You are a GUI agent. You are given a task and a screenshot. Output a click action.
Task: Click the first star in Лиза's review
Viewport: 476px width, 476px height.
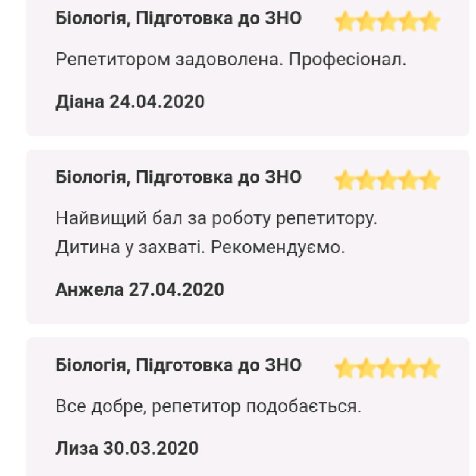tap(345, 368)
